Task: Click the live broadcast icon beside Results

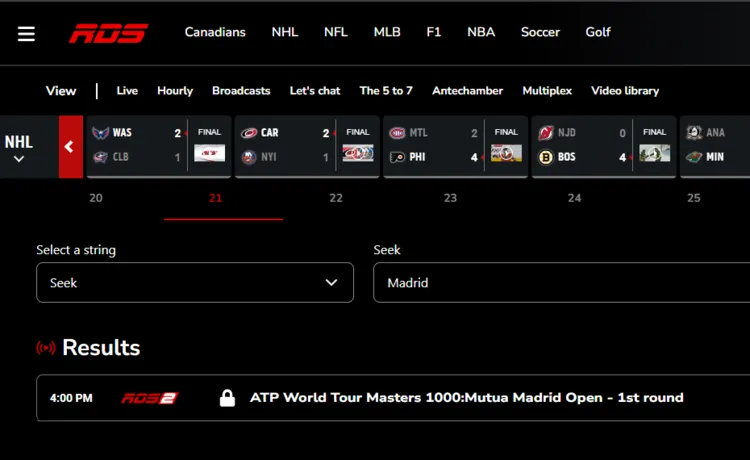Action: coord(46,348)
